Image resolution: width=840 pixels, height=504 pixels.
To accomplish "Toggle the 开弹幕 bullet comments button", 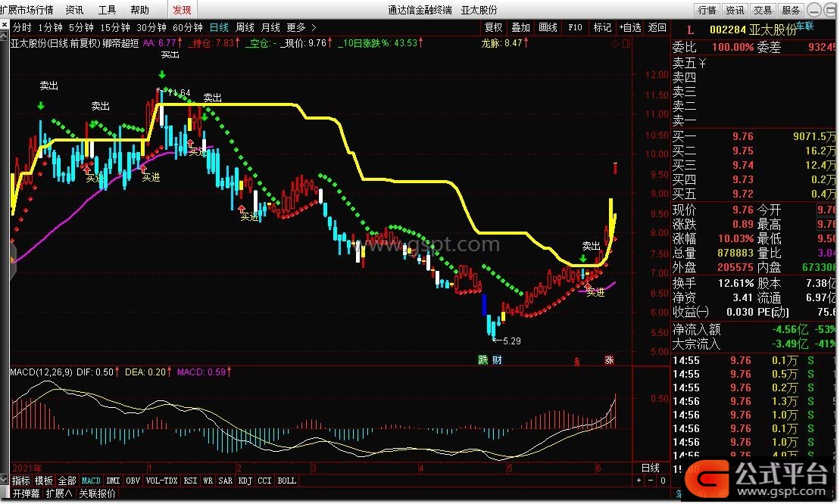I will (27, 493).
